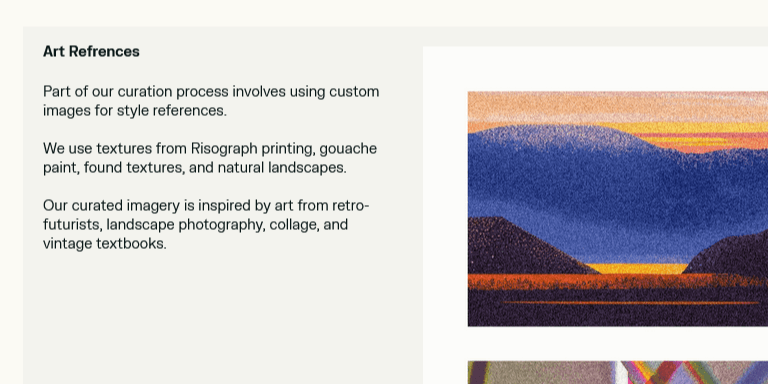Select the sunset mountain landscape image
The width and height of the screenshot is (768, 384).
pyautogui.click(x=618, y=209)
